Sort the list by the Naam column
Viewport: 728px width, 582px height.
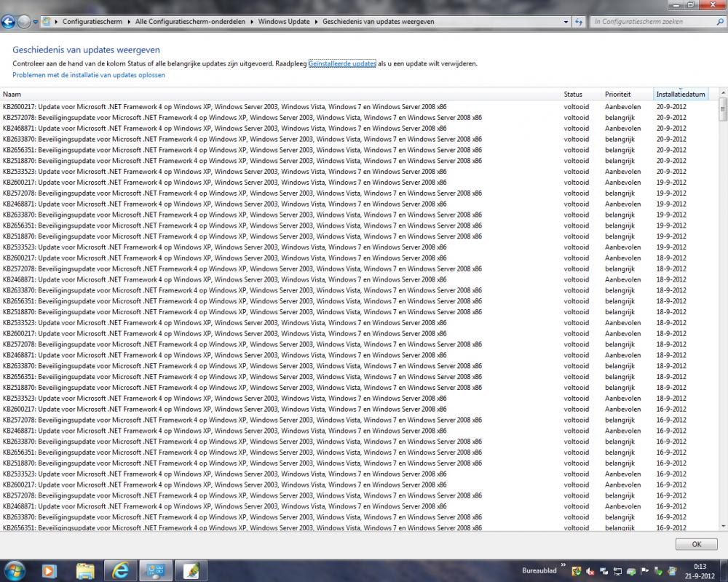point(280,95)
